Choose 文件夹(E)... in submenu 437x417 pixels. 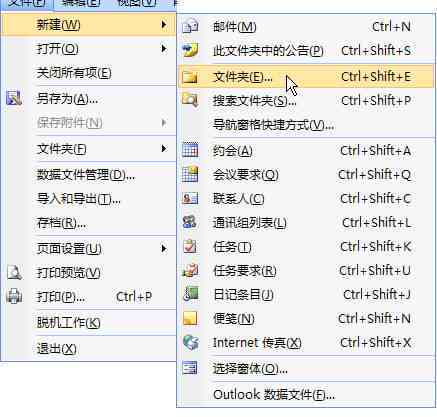(x=306, y=77)
